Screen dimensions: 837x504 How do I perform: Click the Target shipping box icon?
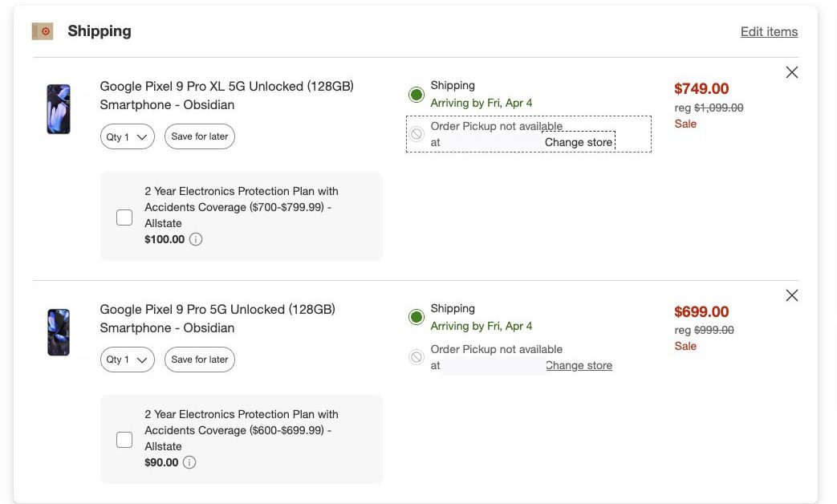[x=43, y=31]
